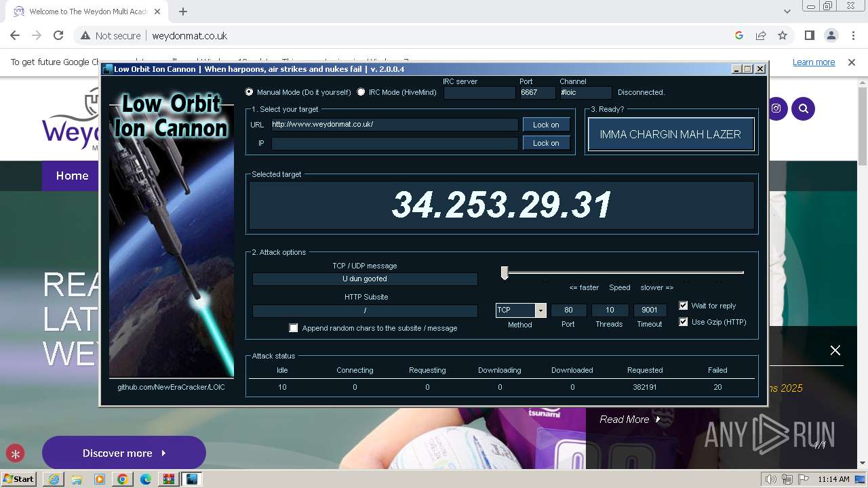Click the Threads field showing 10

(x=610, y=310)
